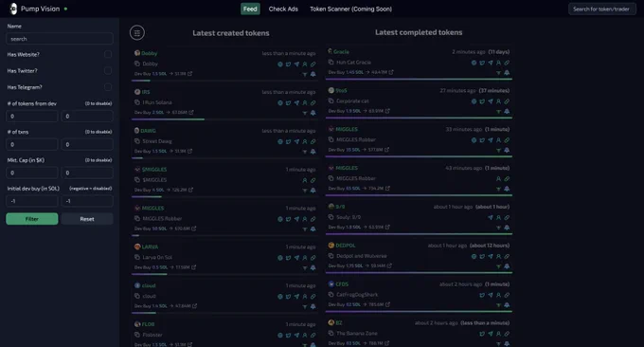The image size is (644, 347).
Task: Open the Check Ads tab
Action: click(283, 9)
